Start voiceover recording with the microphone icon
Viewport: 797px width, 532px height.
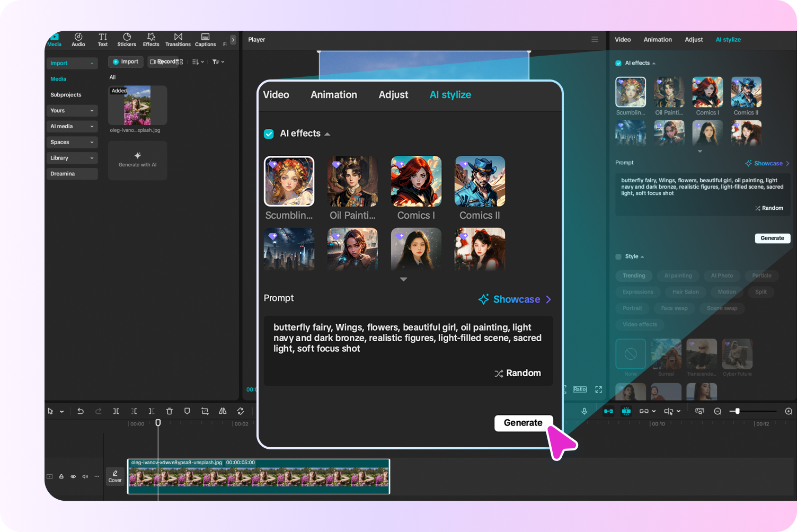(585, 411)
